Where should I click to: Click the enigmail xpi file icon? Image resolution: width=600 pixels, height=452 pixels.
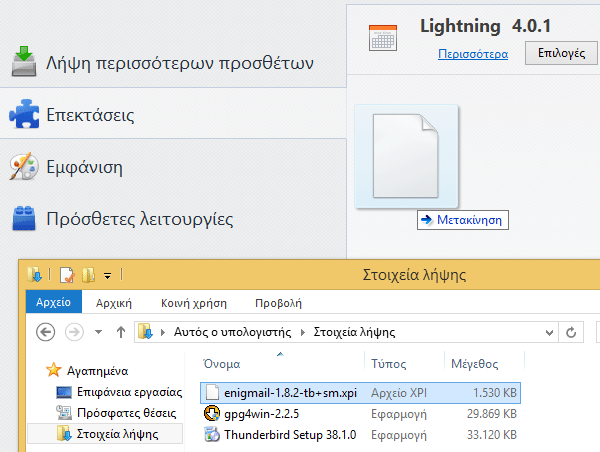212,392
